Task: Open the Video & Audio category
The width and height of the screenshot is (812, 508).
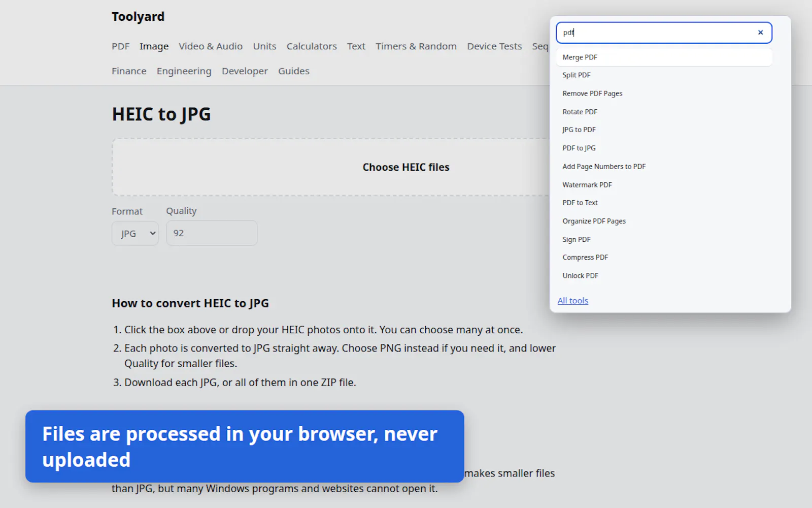Action: click(211, 46)
